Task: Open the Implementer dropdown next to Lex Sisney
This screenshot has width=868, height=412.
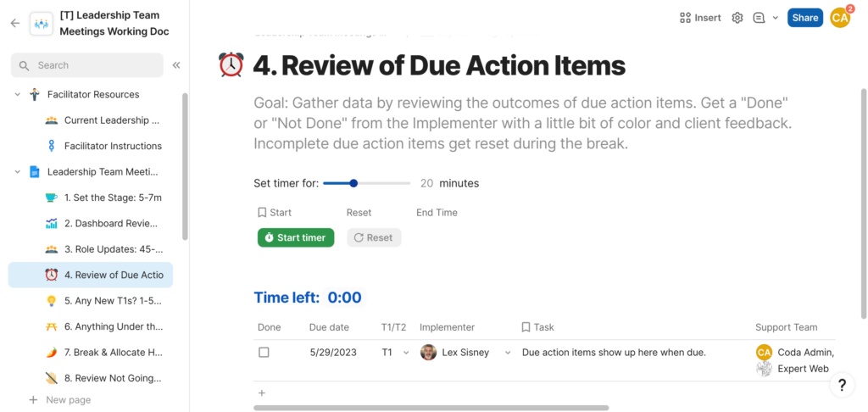Action: (508, 353)
